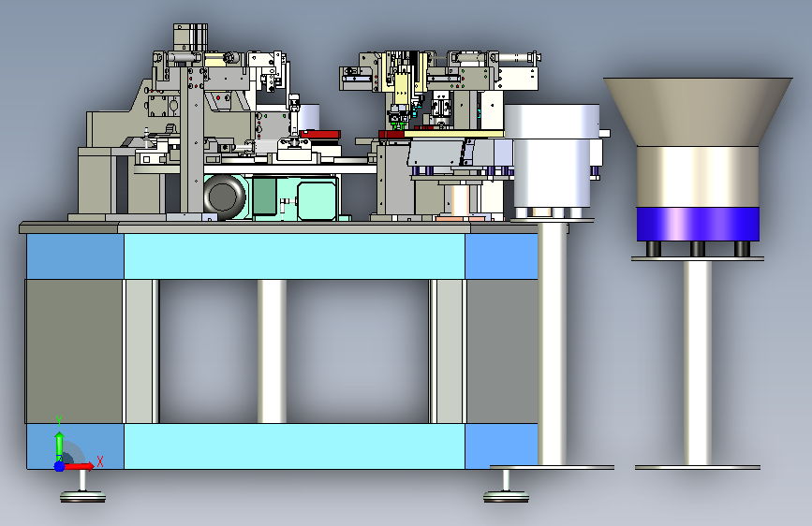This screenshot has width=812, height=526.
Task: Select the blue origin ball of the triad
Action: tap(59, 466)
